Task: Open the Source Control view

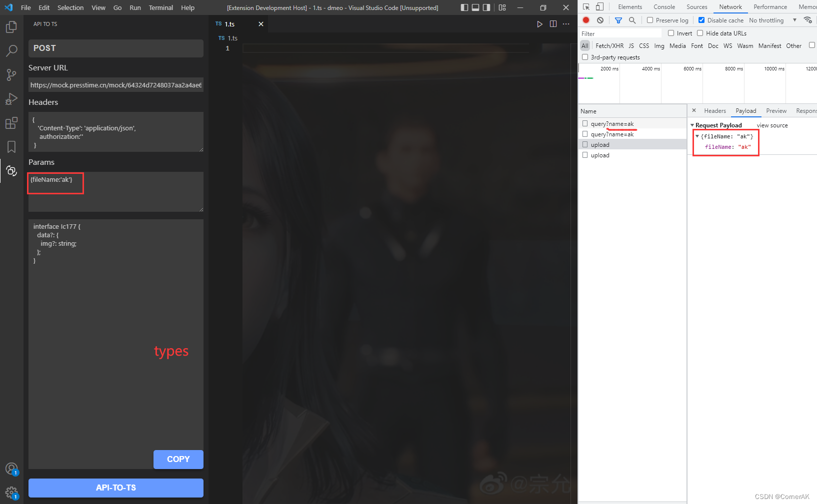Action: coord(11,75)
